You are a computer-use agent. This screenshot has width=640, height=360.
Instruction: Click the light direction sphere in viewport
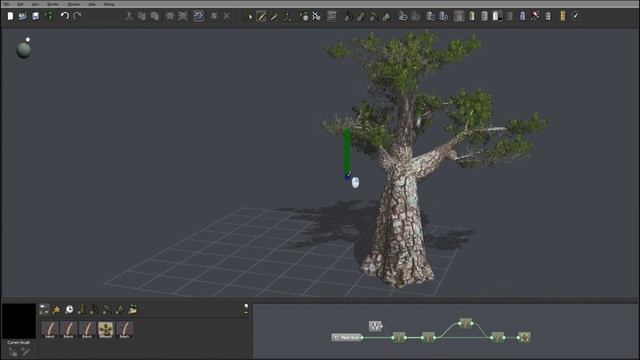point(24,49)
